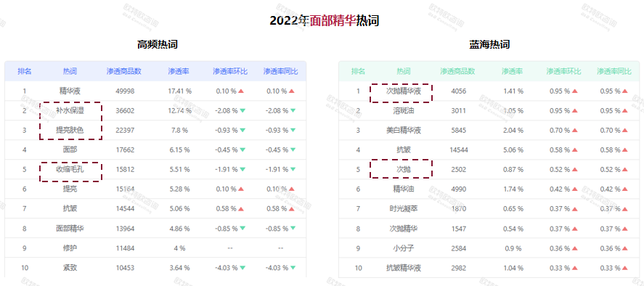The image size is (644, 286).
Task: Click the 收缩毛孔 keyword
Action: (x=70, y=169)
